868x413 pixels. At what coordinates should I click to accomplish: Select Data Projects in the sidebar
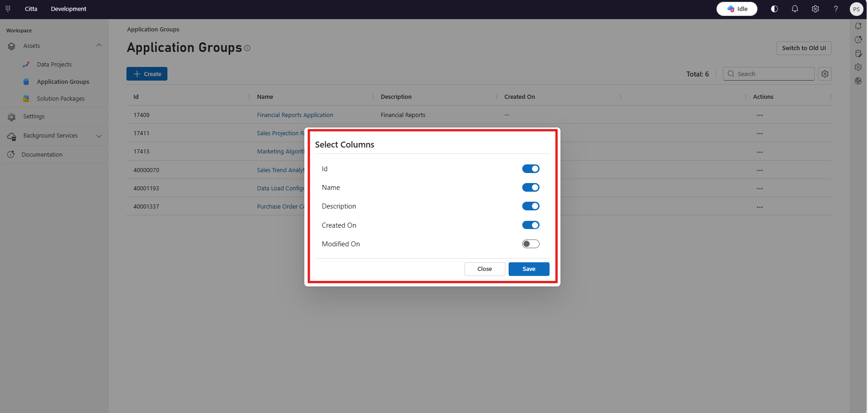tap(54, 65)
